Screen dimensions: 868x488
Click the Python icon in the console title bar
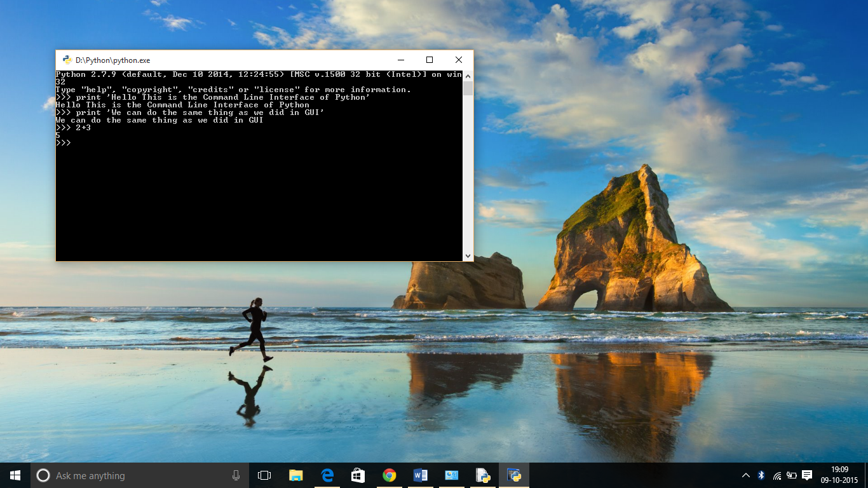[67, 60]
